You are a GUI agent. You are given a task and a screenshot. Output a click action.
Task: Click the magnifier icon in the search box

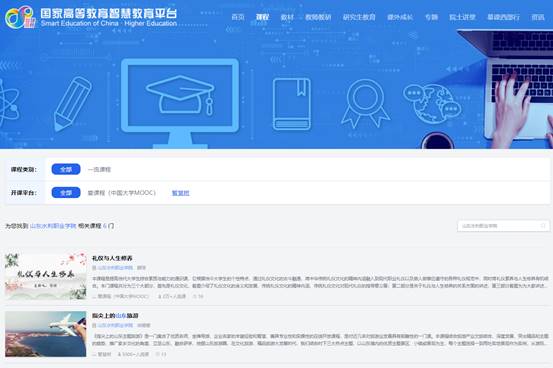[543, 226]
